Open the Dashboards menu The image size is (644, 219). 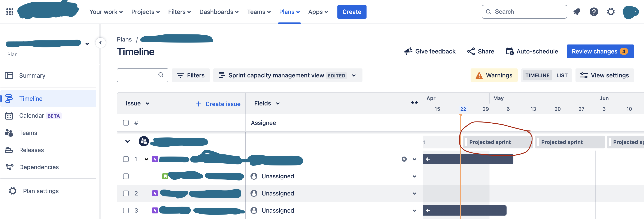[219, 12]
